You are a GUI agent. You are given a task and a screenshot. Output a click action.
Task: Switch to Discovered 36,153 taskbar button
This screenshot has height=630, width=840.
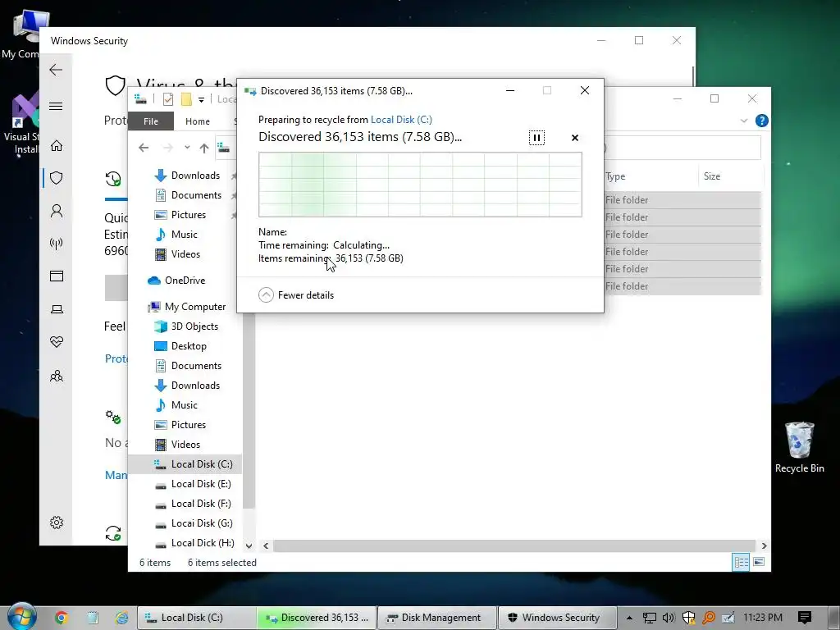(x=317, y=618)
